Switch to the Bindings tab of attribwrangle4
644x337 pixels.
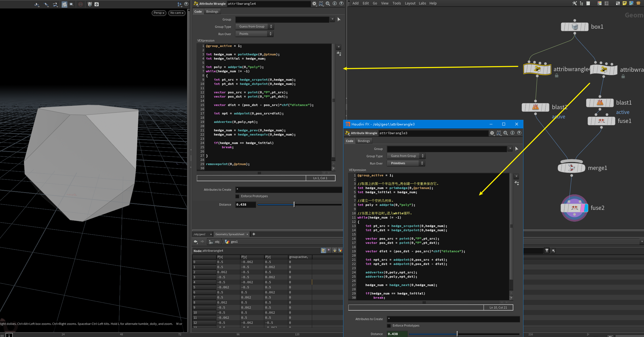(x=212, y=12)
